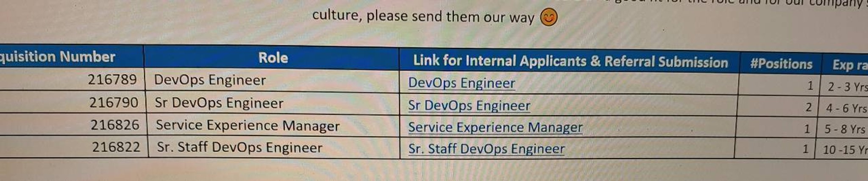Select the Exp range column header
Viewport: 868px width, 181px height.
tap(845, 65)
